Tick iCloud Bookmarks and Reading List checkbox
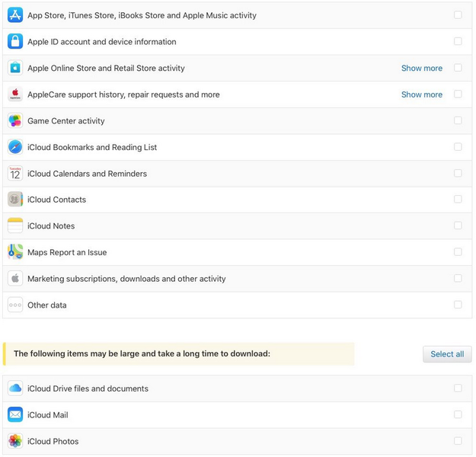476x457 pixels. pos(458,147)
